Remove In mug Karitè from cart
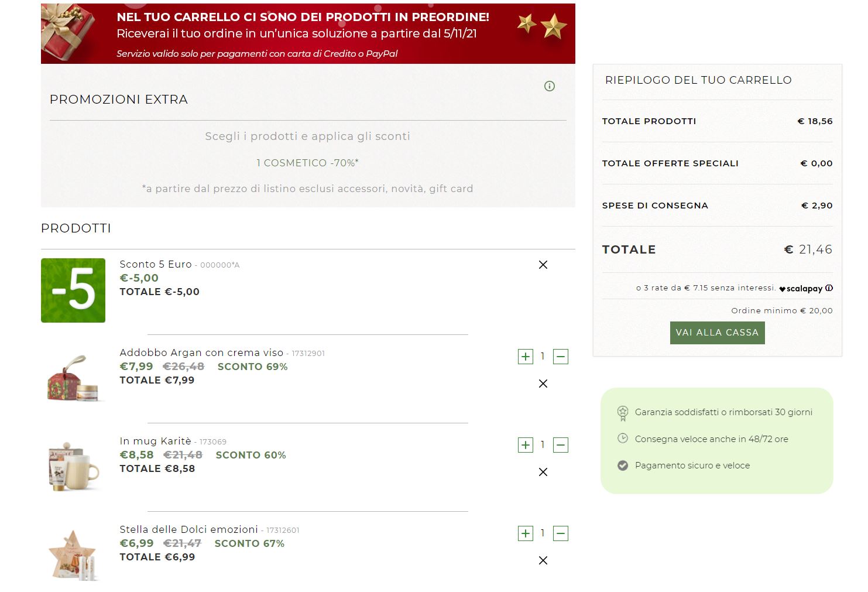 pyautogui.click(x=543, y=472)
